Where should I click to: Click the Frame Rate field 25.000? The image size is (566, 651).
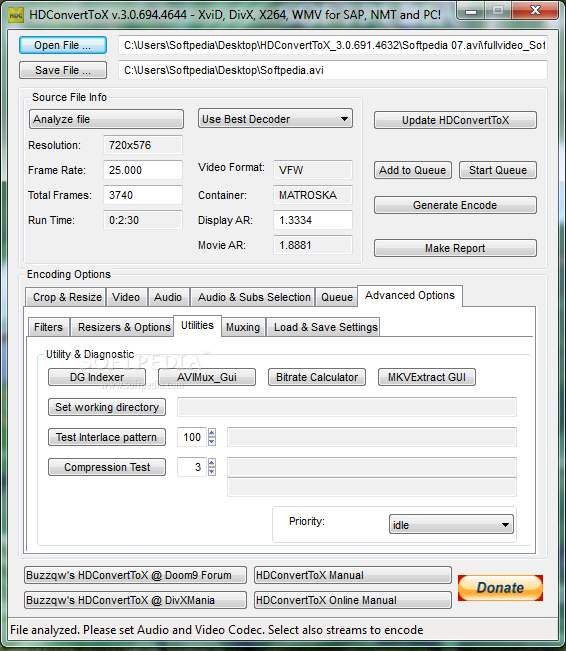143,170
